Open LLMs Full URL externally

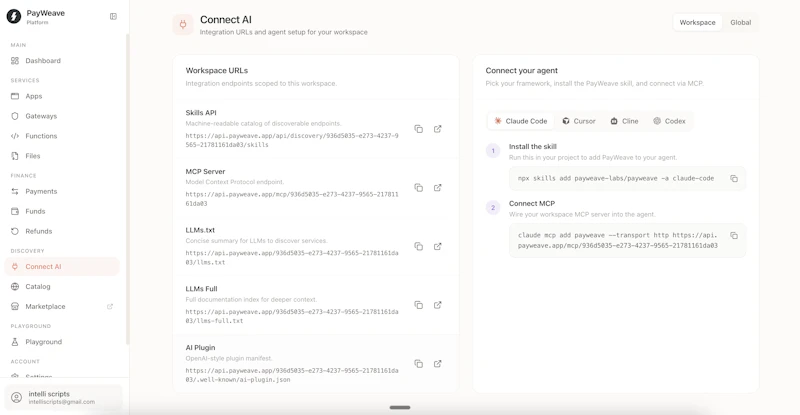pyautogui.click(x=437, y=305)
